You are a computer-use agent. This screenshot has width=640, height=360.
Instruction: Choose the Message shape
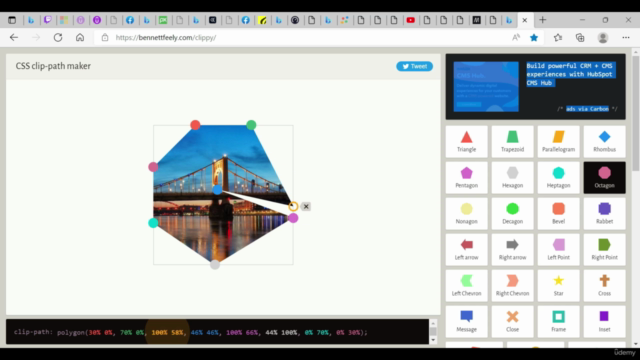[467, 321]
